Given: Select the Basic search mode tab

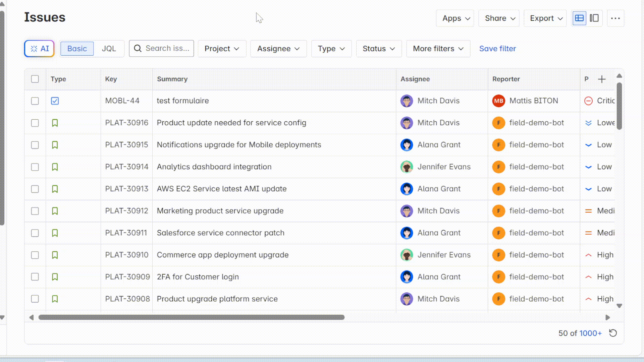Looking at the screenshot, I should point(77,49).
